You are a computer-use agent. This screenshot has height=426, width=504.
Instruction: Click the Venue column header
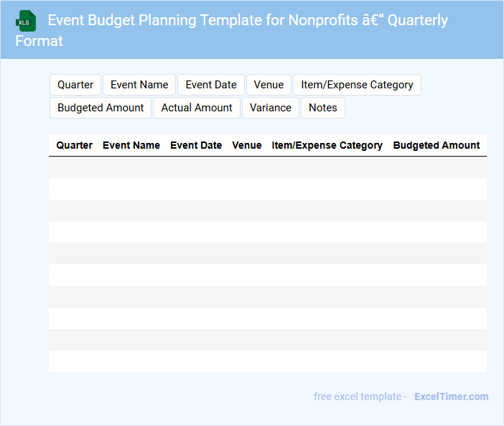click(x=247, y=145)
